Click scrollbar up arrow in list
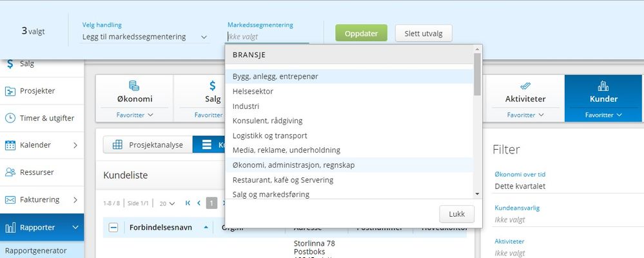The image size is (644, 258). (477, 49)
